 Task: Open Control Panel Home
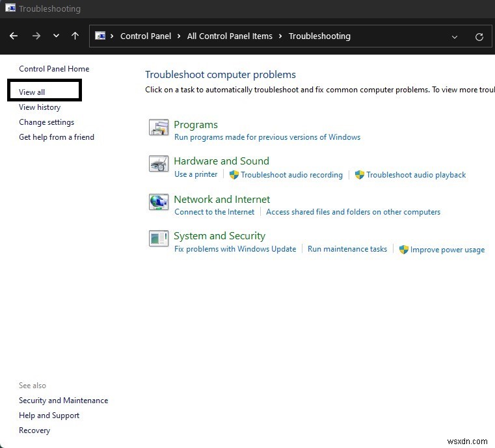tap(54, 69)
